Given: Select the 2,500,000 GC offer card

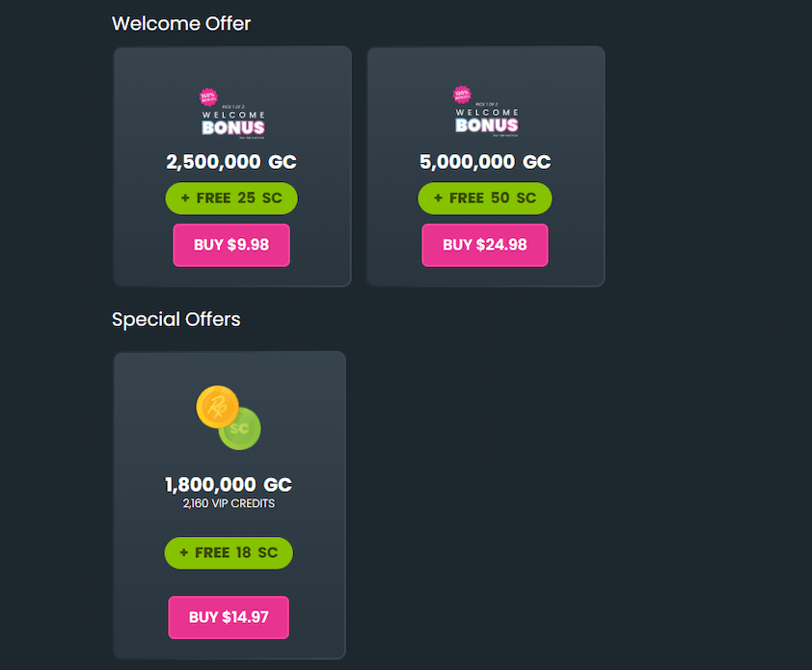Looking at the screenshot, I should point(231,166).
